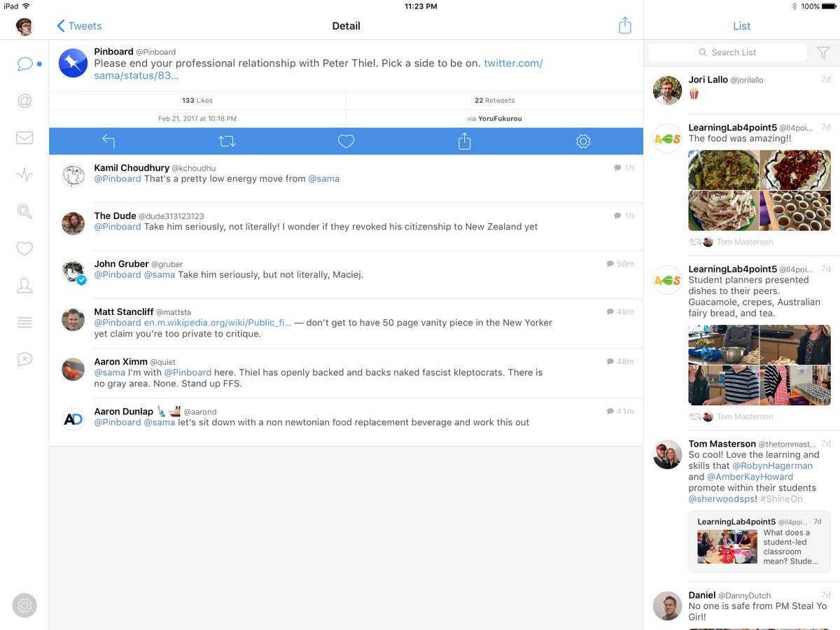
Task: Open quoted LearningLab4point5 tweet card
Action: (759, 542)
